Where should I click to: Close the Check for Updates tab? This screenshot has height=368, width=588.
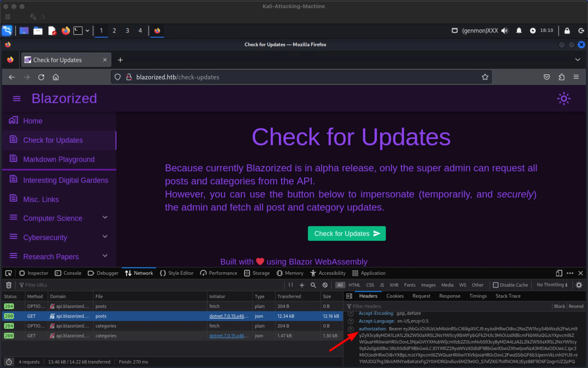105,60
